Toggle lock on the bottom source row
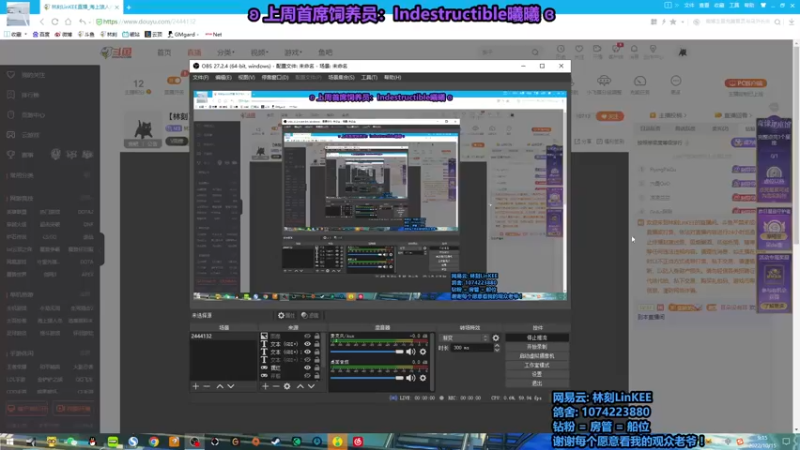The image size is (800, 450). tap(317, 376)
